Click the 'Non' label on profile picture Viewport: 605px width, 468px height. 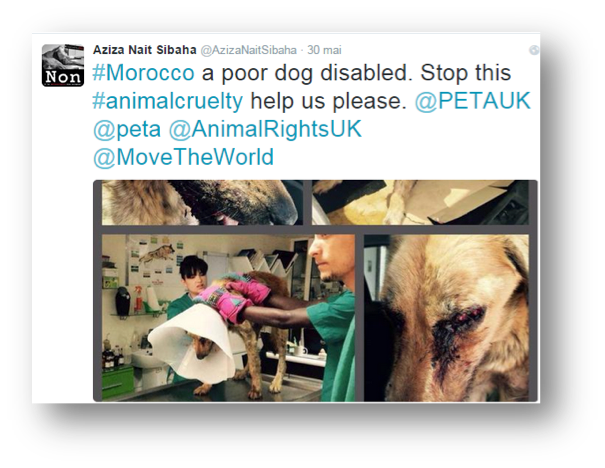[63, 77]
